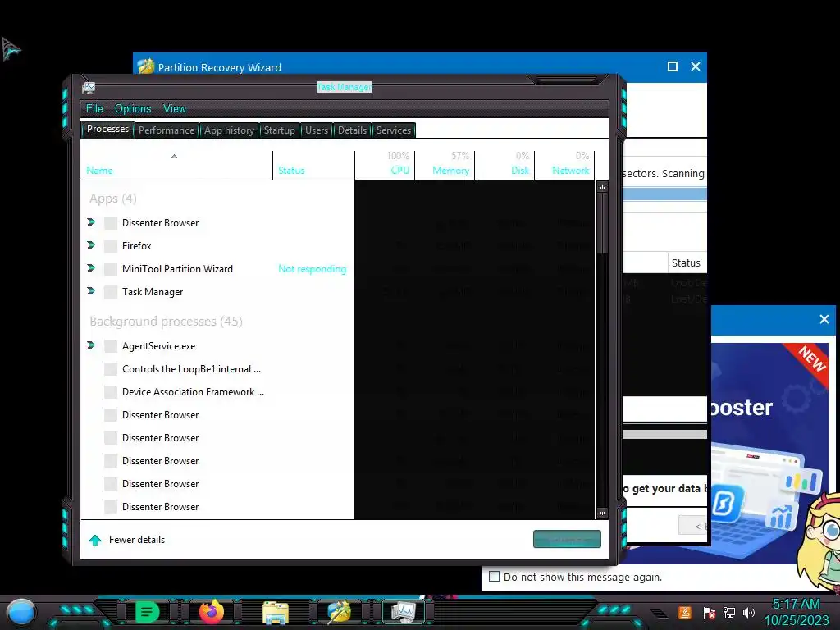Click the End task button

[567, 540]
